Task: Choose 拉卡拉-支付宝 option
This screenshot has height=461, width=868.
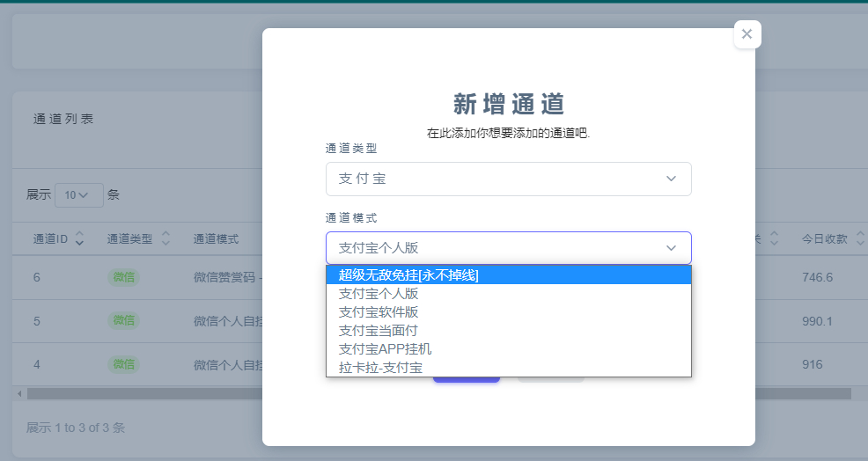Action: pos(508,368)
